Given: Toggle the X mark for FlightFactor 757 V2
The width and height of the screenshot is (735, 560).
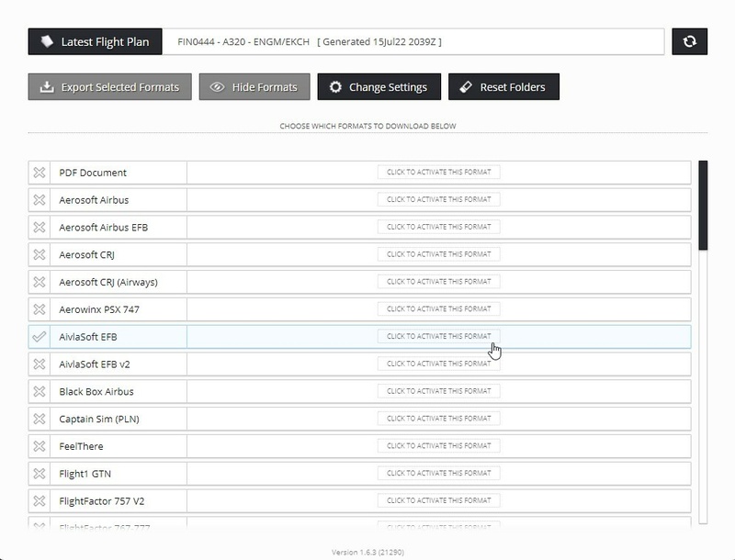Looking at the screenshot, I should click(x=40, y=501).
